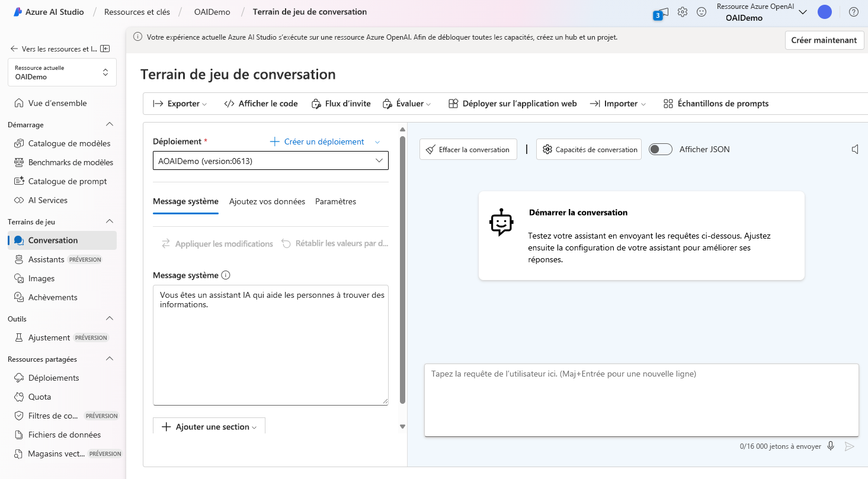868x479 pixels.
Task: Click Déployer sur l'application web
Action: [513, 104]
